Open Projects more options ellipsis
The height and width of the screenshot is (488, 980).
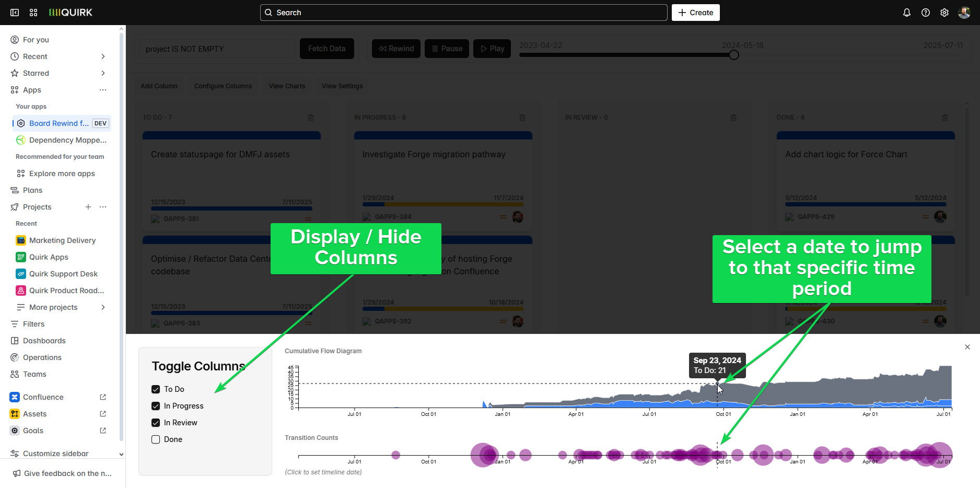(x=103, y=207)
